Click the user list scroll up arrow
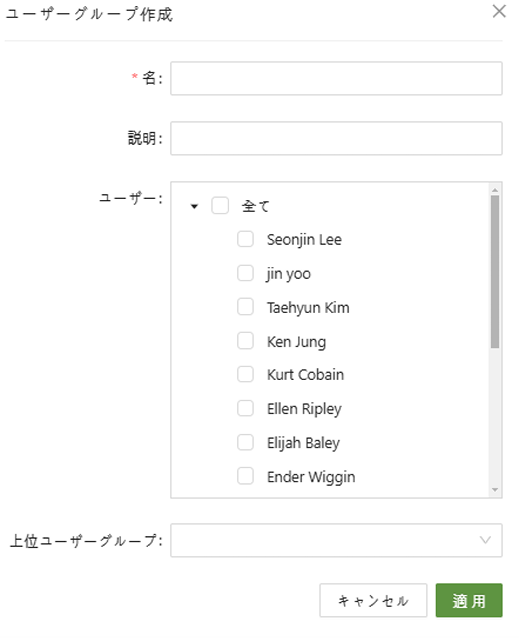 (x=495, y=190)
